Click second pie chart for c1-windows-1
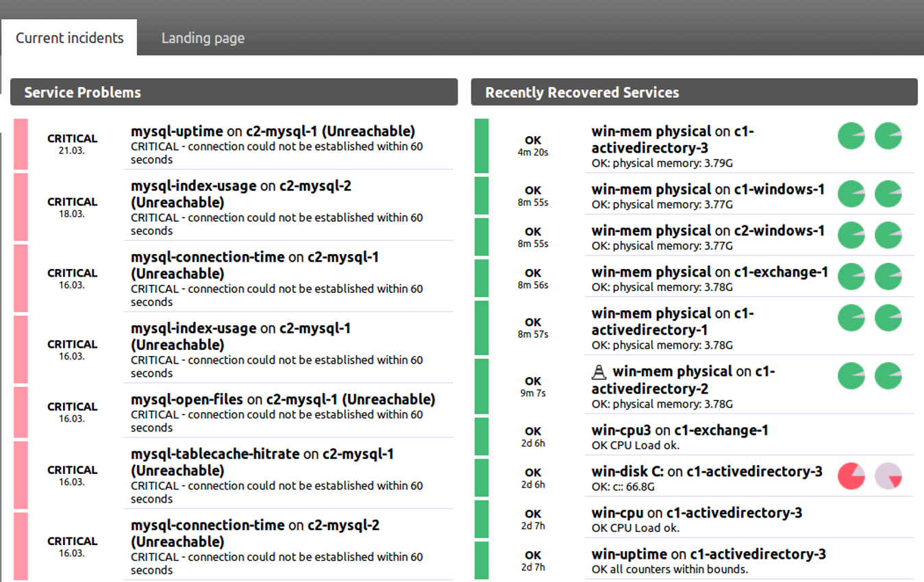The image size is (924, 582). point(888,194)
